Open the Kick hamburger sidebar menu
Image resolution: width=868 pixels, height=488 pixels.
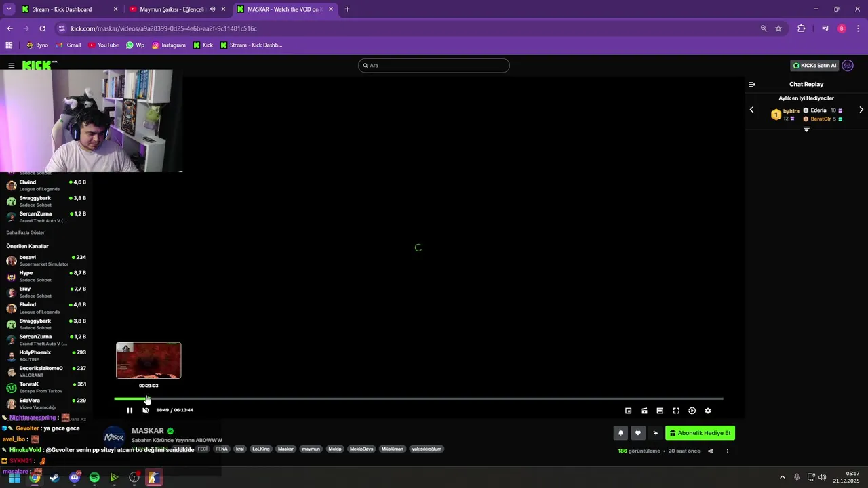tap(12, 66)
